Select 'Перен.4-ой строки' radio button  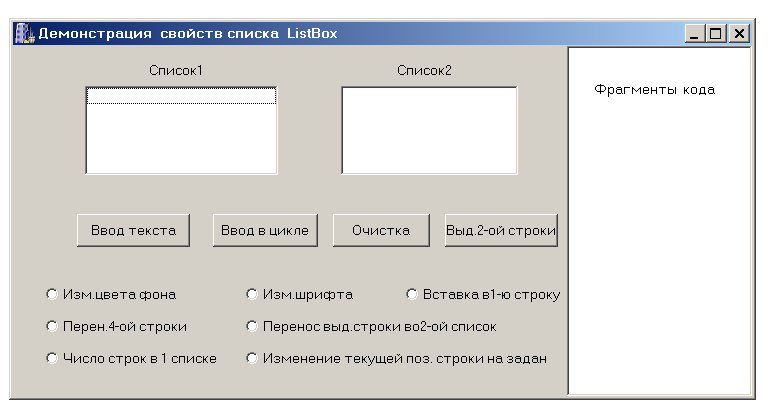click(x=52, y=326)
